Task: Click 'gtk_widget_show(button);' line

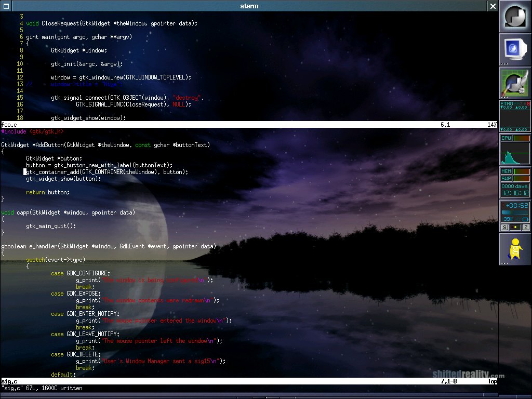Action: 63,179
